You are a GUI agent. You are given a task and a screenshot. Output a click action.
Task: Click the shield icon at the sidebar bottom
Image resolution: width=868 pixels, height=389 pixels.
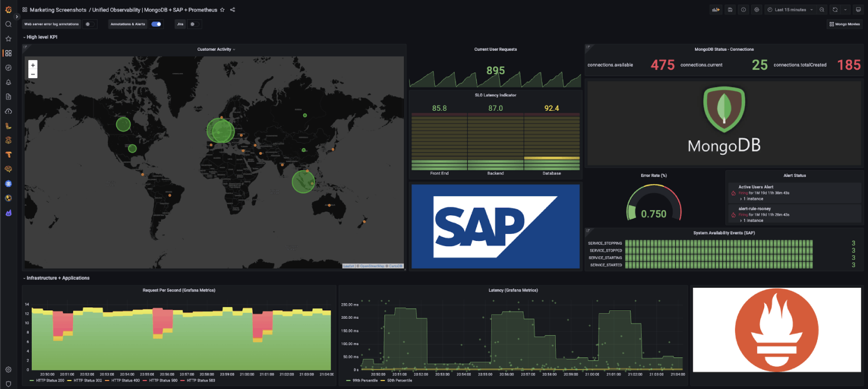[8, 383]
